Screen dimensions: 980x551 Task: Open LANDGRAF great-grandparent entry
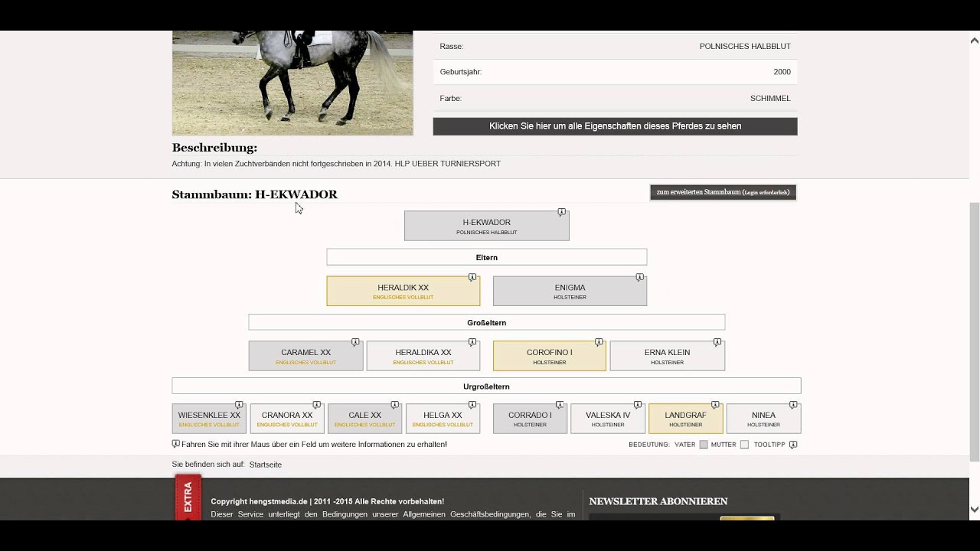click(685, 419)
